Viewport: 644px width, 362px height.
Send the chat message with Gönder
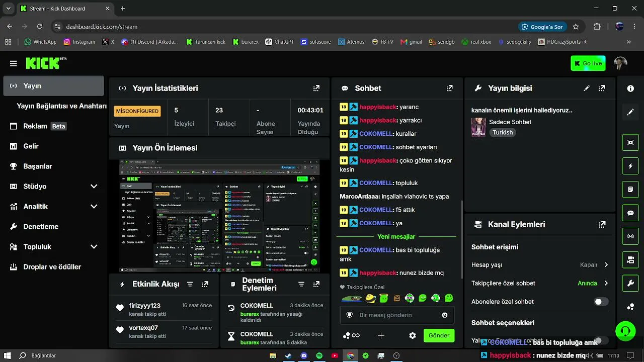[x=439, y=335]
